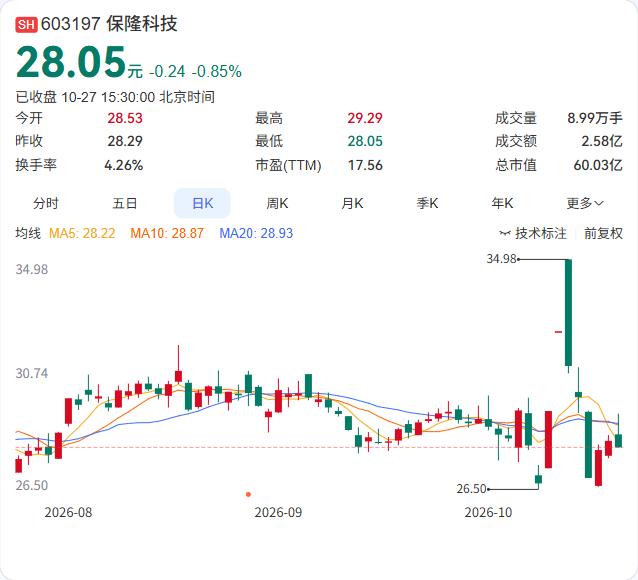Open the 前复权 adjustment option
The width and height of the screenshot is (638, 580).
pos(603,234)
